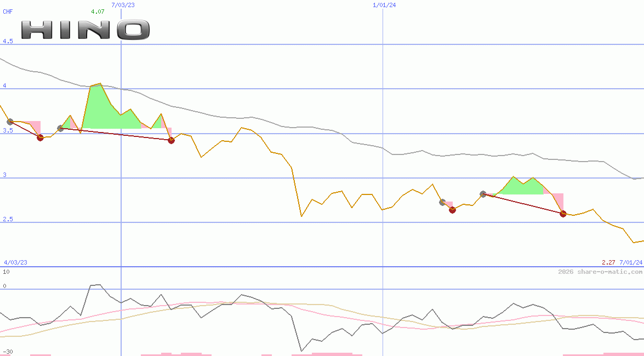644x356 pixels.
Task: Select the red dot ending the long dark-red trendline
Action: pos(171,140)
